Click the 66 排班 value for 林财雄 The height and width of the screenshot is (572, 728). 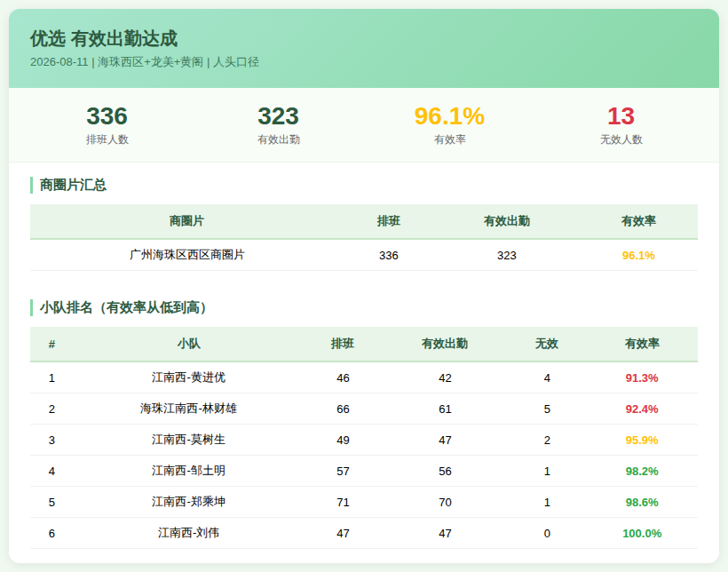point(343,409)
